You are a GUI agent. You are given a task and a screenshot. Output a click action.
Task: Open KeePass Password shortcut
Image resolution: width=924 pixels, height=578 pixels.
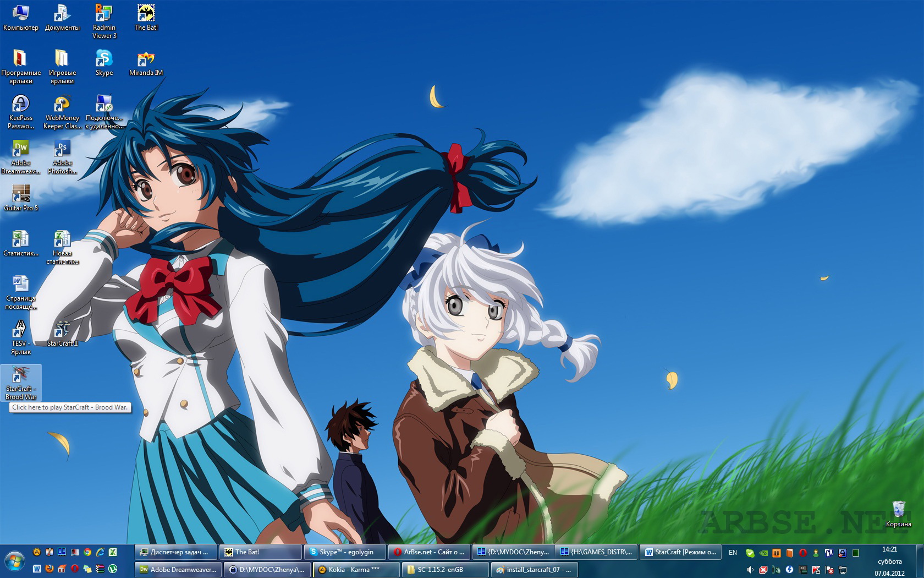[x=20, y=112]
